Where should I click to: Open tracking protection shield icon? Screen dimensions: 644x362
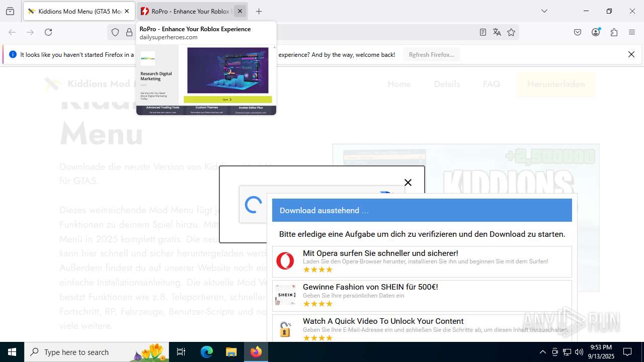115,32
